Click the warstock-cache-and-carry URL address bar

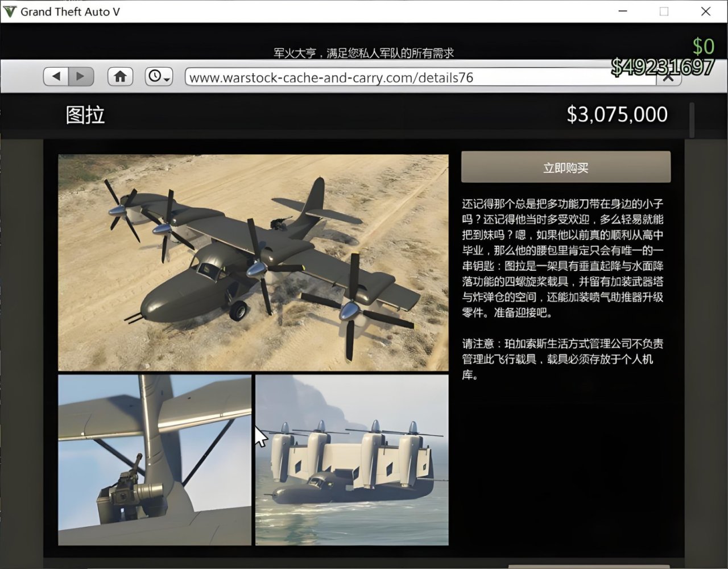coord(421,77)
